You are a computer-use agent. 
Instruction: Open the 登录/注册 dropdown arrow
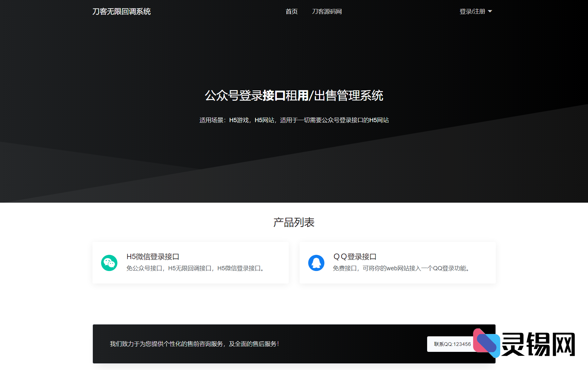491,12
